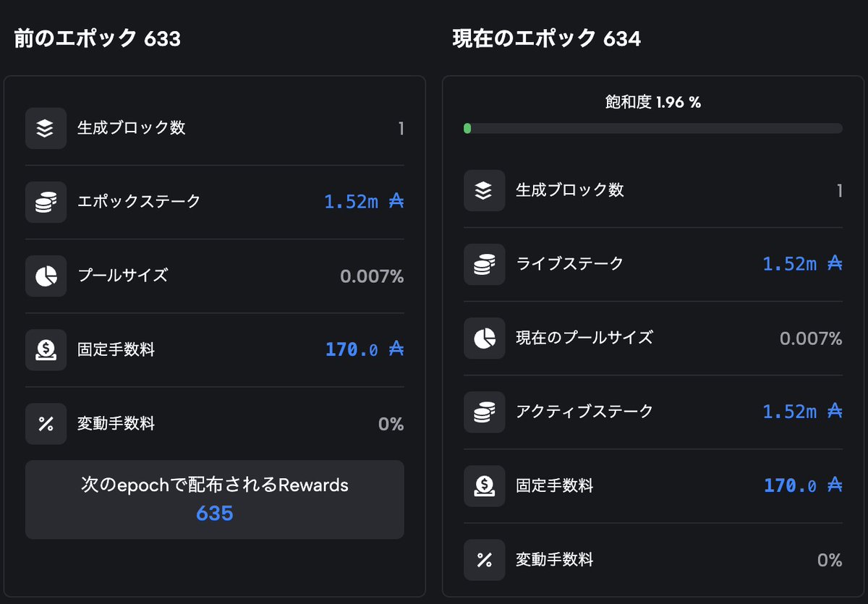Click the ライブステーク 1.52m value
Image resolution: width=868 pixels, height=604 pixels.
click(x=803, y=264)
